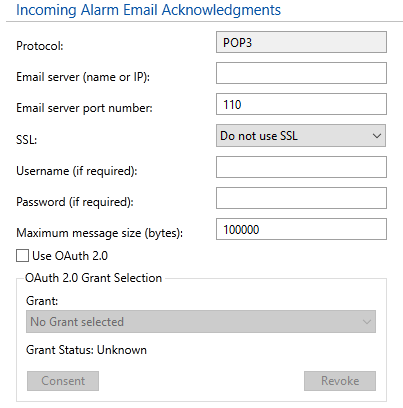Click the SSL dropdown chevron arrow
The width and height of the screenshot is (403, 408).
point(377,136)
